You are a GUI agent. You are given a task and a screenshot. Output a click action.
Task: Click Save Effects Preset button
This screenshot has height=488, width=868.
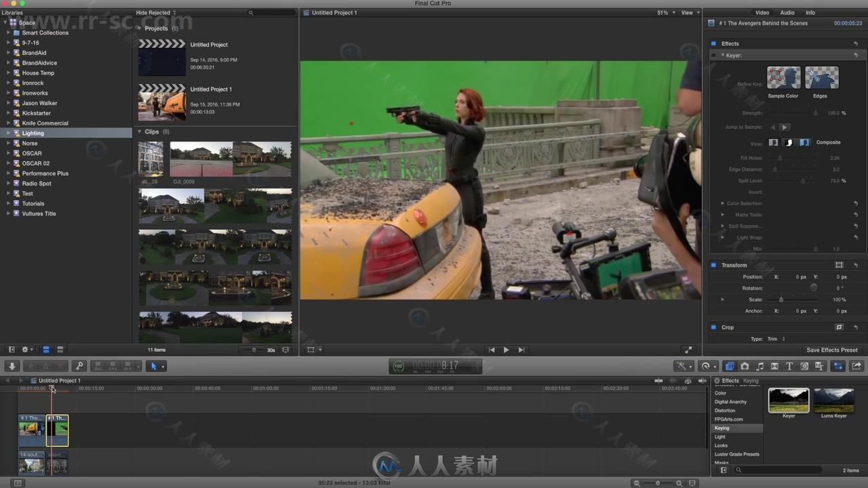point(832,350)
